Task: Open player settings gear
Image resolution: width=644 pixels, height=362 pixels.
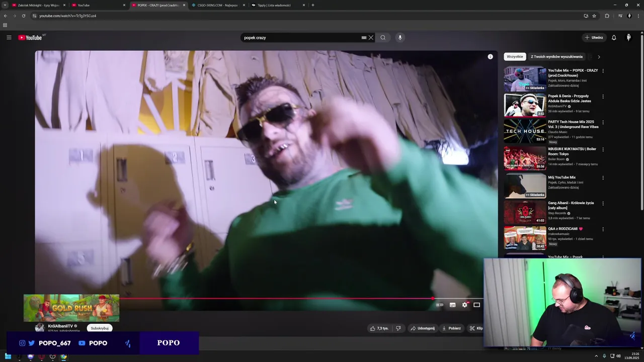Action: (465, 305)
